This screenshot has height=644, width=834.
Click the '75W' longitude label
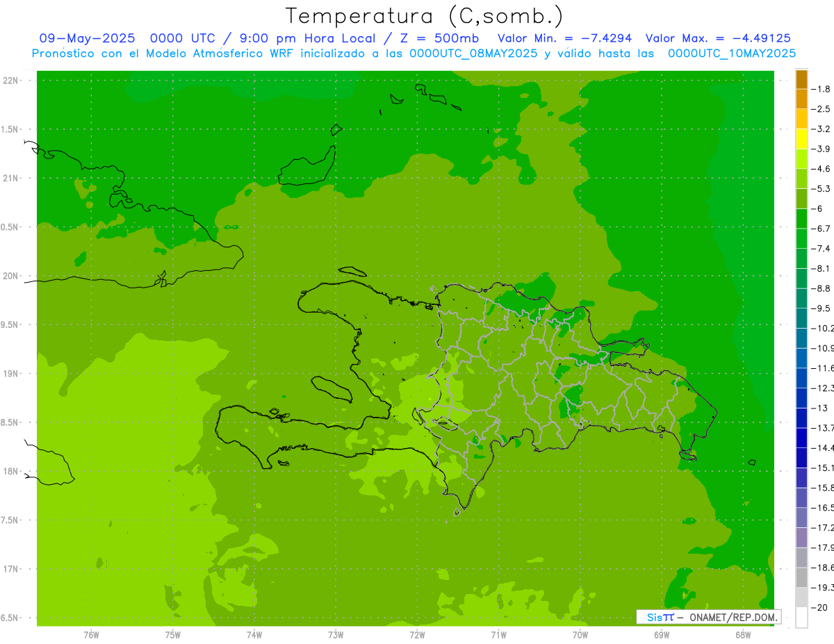pos(172,635)
